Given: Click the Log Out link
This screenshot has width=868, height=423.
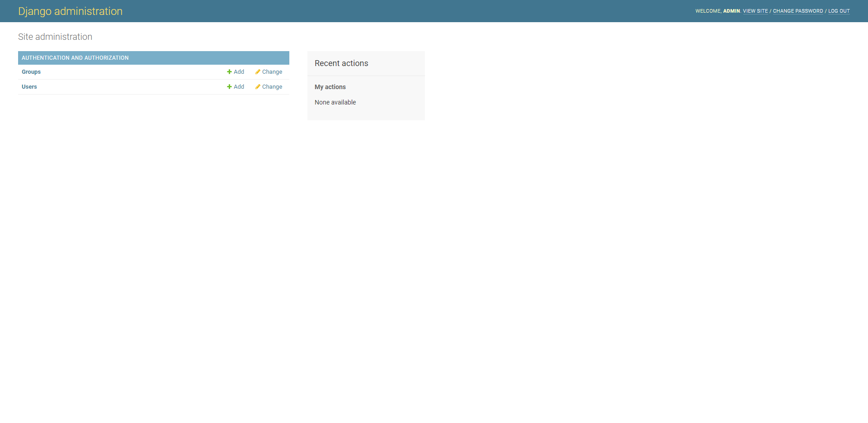Looking at the screenshot, I should tap(839, 11).
